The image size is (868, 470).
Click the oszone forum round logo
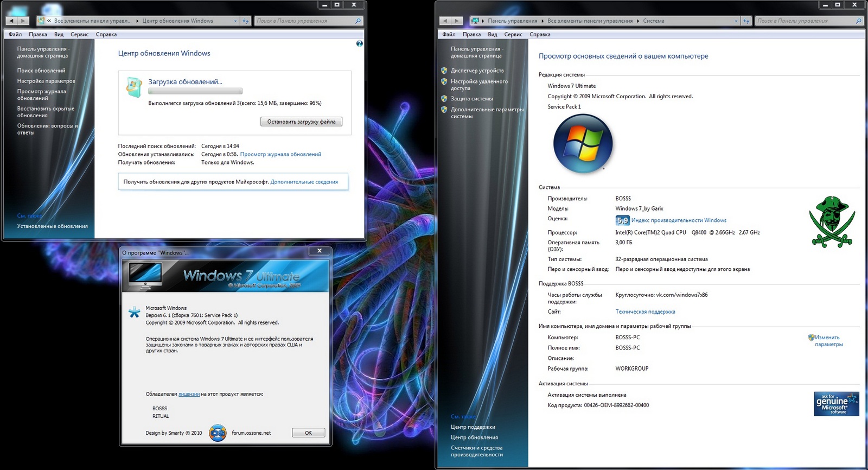tap(218, 433)
